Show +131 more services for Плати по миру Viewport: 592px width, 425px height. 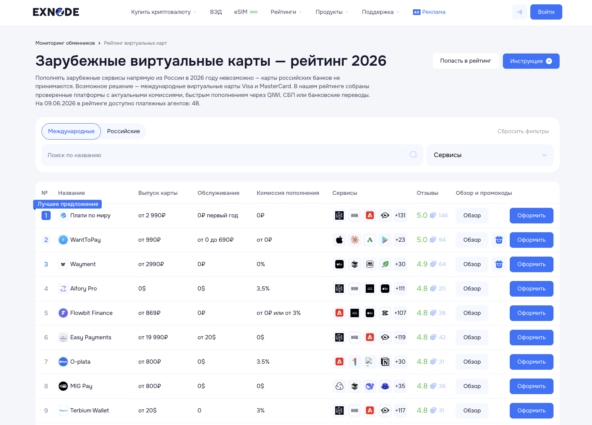[x=400, y=215]
